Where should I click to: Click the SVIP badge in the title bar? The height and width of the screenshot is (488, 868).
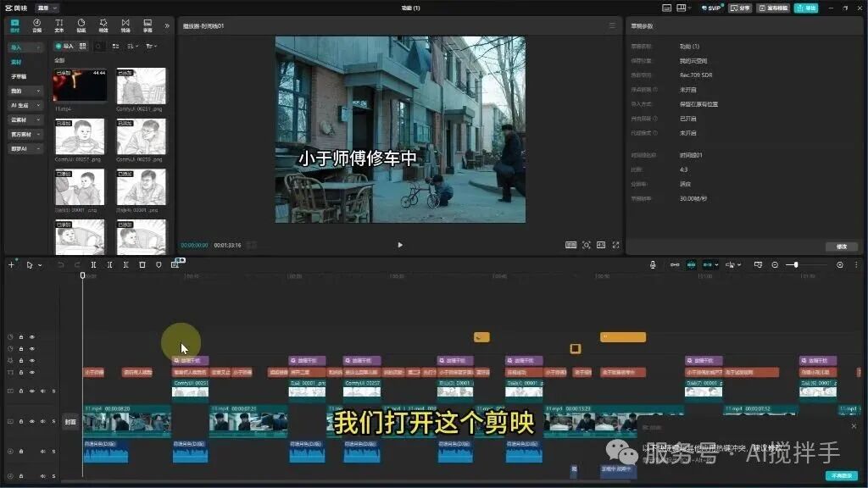coord(712,8)
